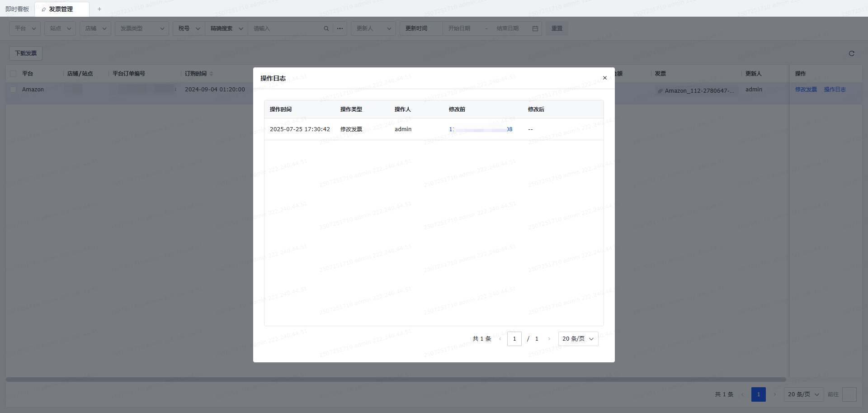Go to previous page in main table pagination

[742, 394]
